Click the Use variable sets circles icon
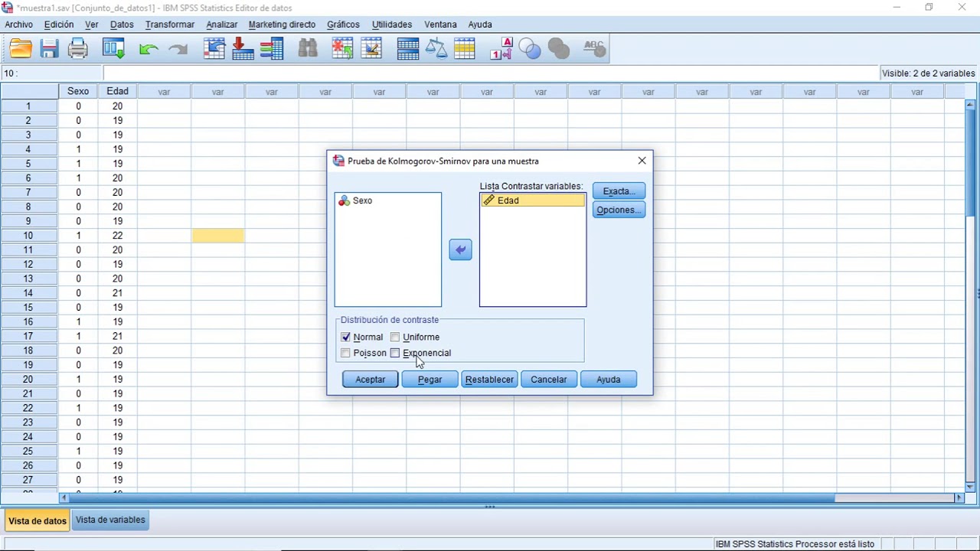 coord(530,49)
